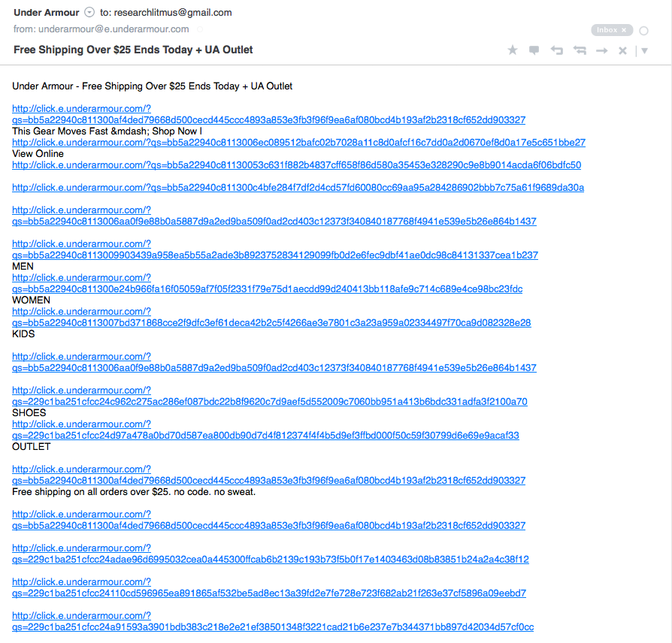Open the link ending in 9689da30a
This screenshot has width=672, height=643.
click(x=298, y=188)
